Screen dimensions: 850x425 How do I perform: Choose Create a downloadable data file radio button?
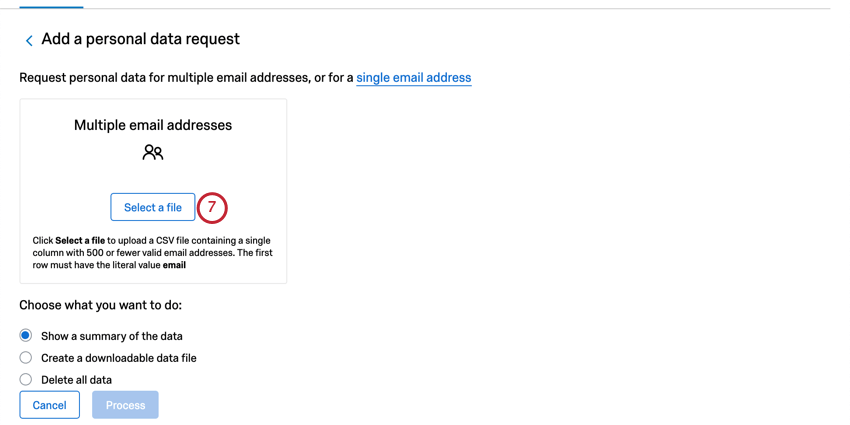click(x=25, y=358)
